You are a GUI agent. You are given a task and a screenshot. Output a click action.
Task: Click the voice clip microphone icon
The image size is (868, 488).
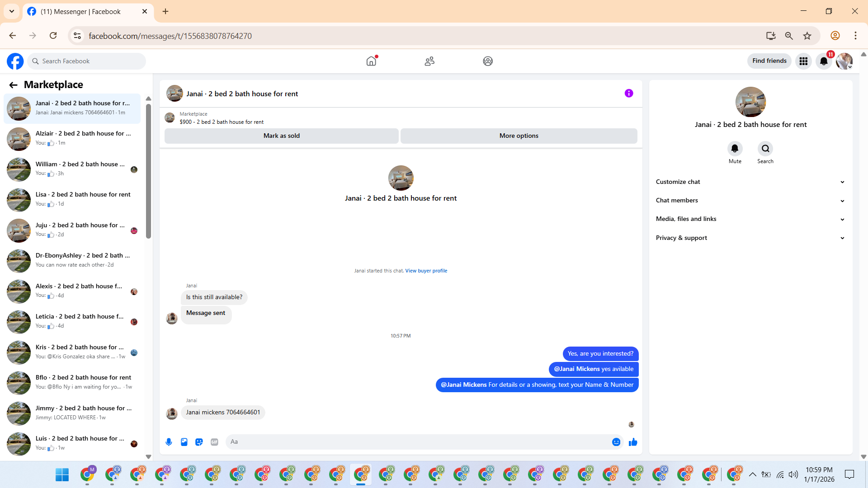pyautogui.click(x=169, y=442)
